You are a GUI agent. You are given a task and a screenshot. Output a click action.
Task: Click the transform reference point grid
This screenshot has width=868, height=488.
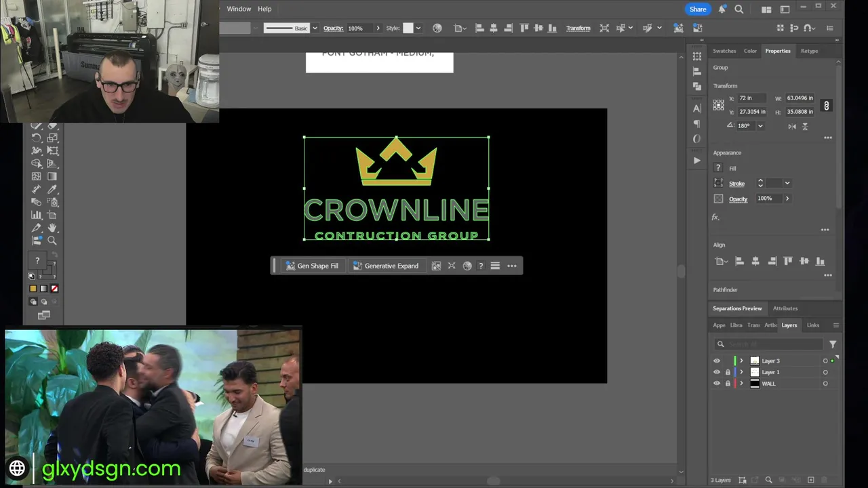[x=718, y=105]
